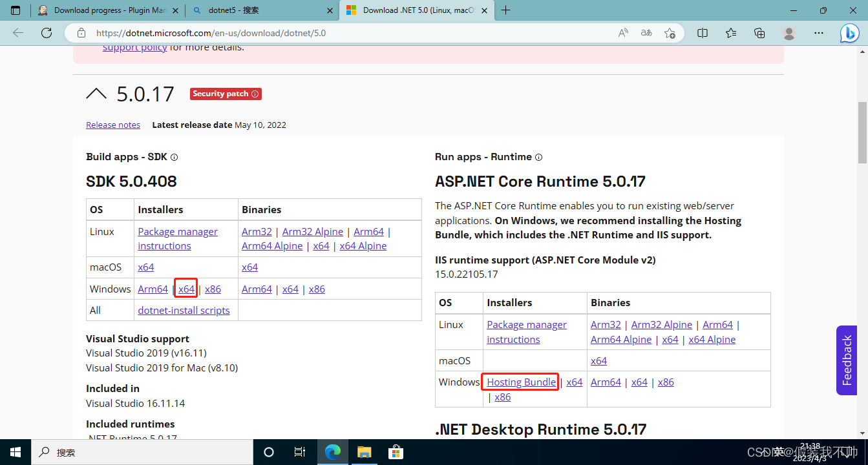Download ASP.NET Core macOS x64 binary

[598, 360]
